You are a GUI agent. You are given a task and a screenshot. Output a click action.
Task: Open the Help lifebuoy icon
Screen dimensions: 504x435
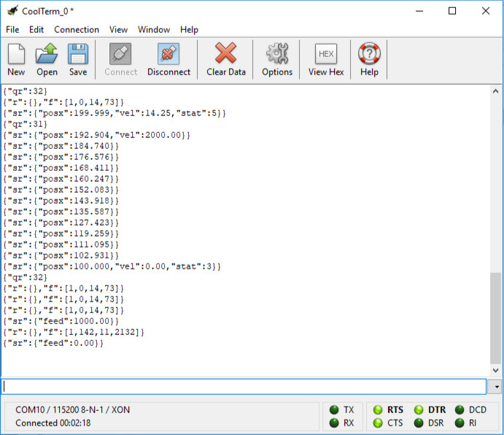369,59
